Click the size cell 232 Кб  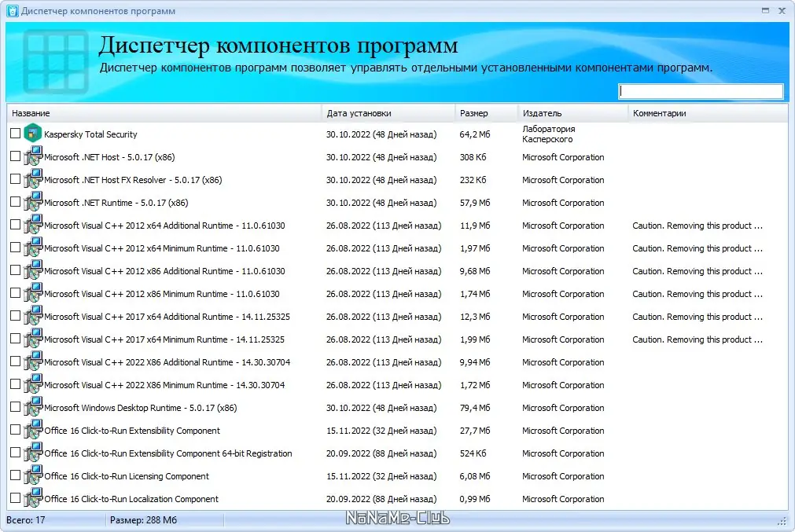pyautogui.click(x=473, y=180)
